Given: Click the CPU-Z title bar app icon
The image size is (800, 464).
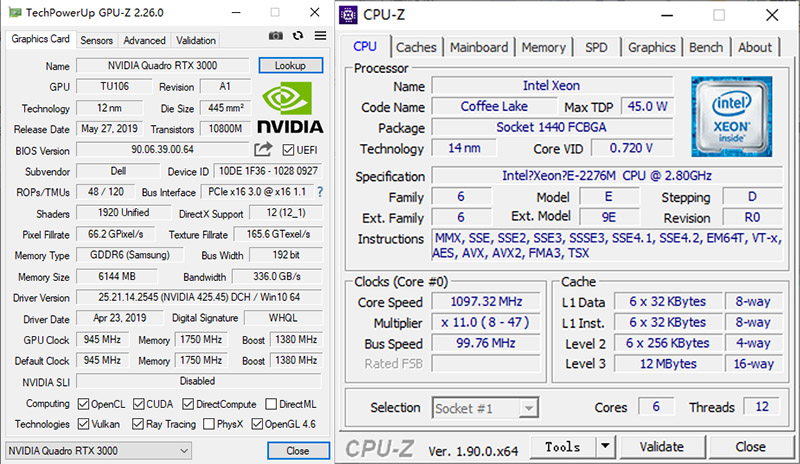Looking at the screenshot, I should click(x=348, y=15).
